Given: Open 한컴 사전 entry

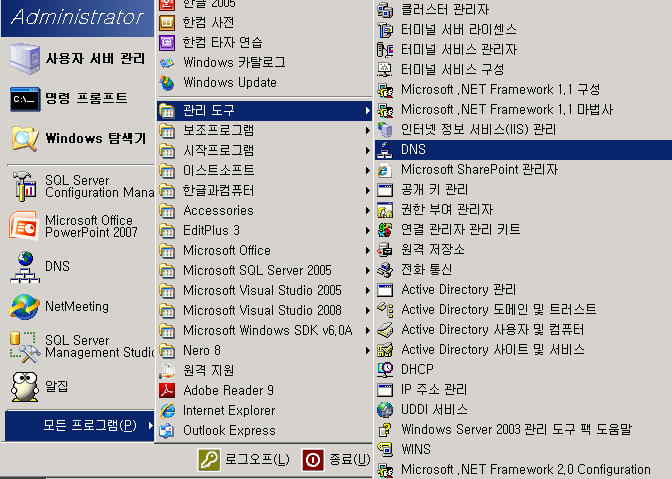Looking at the screenshot, I should click(264, 22).
